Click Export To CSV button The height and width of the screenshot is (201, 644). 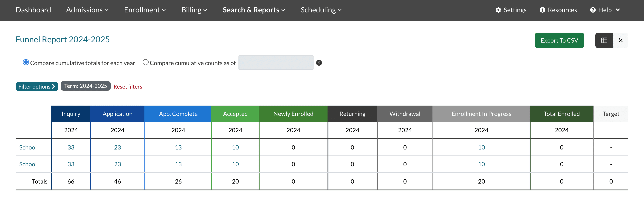coord(559,40)
